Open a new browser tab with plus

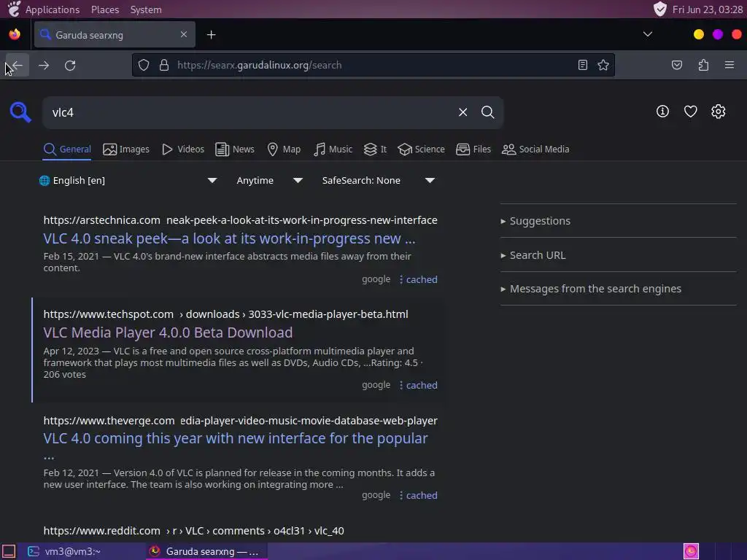211,35
